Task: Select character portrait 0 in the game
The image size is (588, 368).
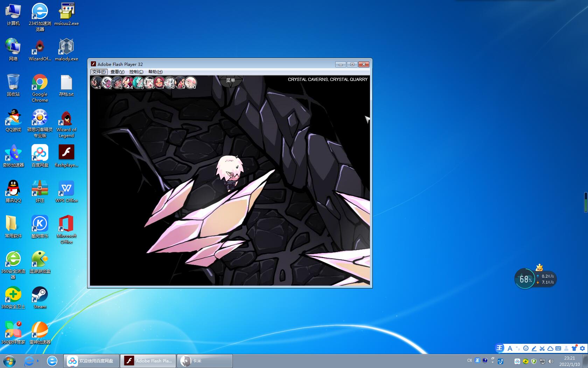Action: (x=191, y=82)
